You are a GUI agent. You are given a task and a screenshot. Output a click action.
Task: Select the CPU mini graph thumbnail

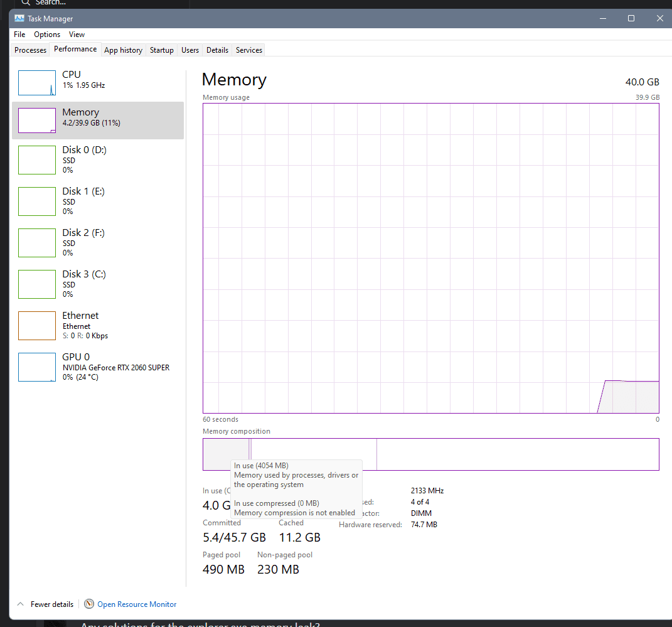click(x=37, y=83)
